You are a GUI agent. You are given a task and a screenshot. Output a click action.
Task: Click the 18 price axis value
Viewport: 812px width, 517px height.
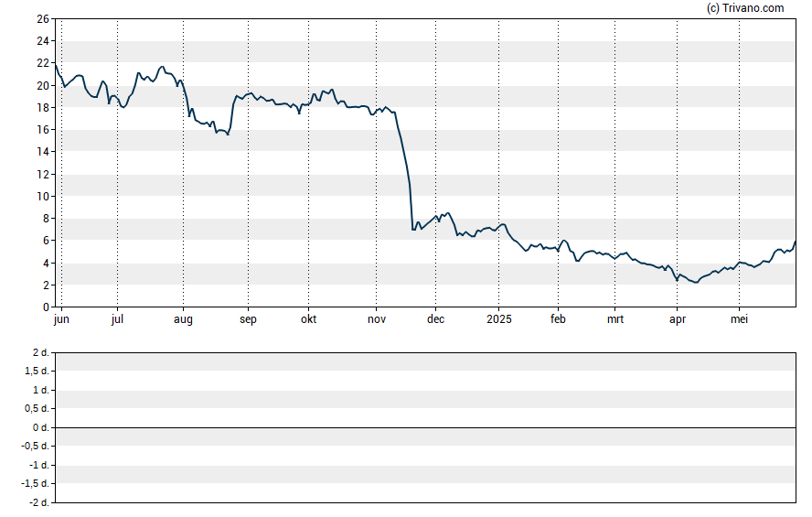[43, 108]
